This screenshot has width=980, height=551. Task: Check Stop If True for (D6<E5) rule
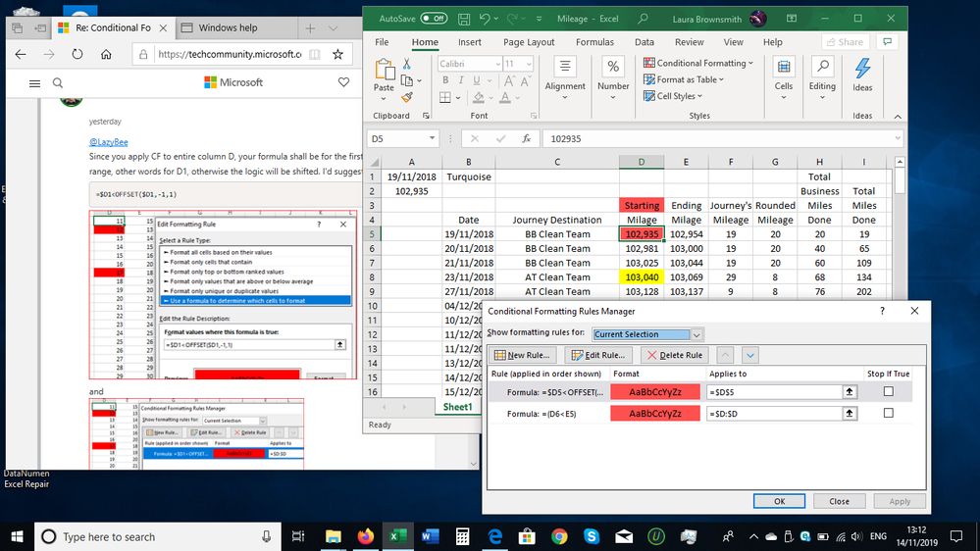tap(888, 413)
